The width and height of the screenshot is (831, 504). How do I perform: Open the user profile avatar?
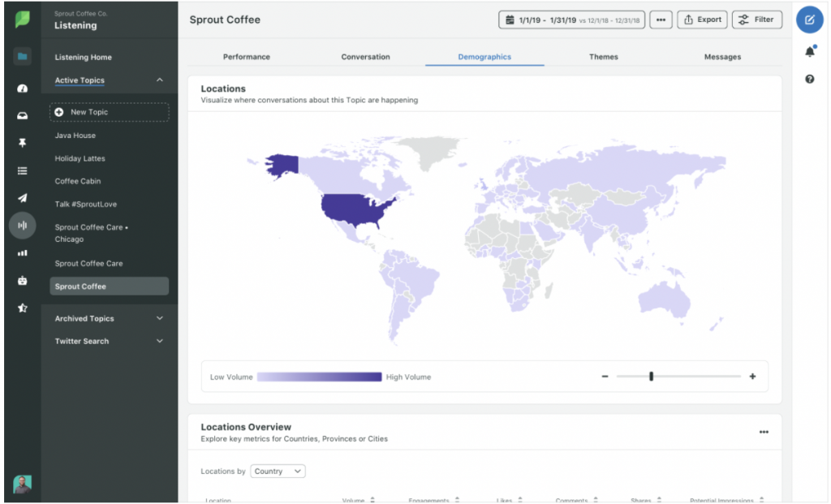(22, 484)
